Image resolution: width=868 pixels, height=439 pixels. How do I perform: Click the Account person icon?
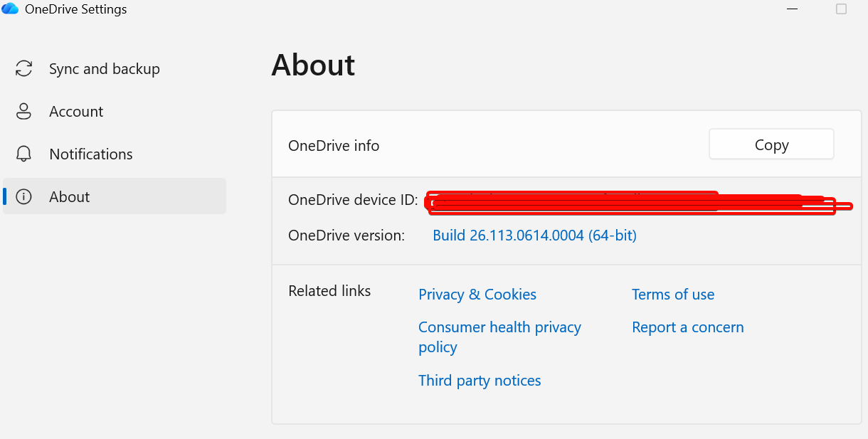[x=24, y=112]
